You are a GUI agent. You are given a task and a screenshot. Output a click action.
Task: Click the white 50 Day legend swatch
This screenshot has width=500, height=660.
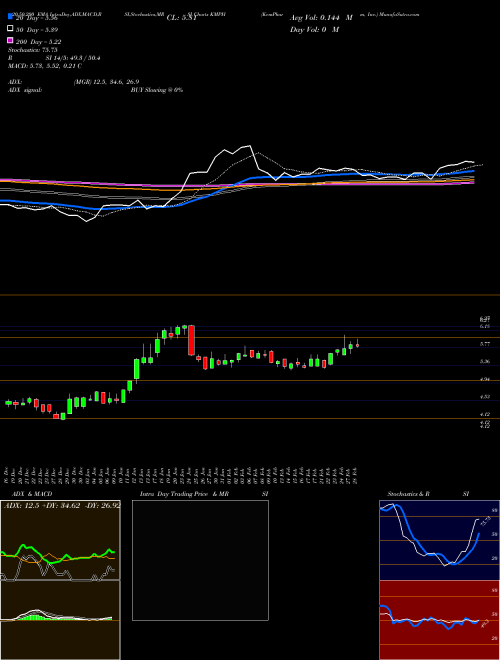[x=11, y=29]
